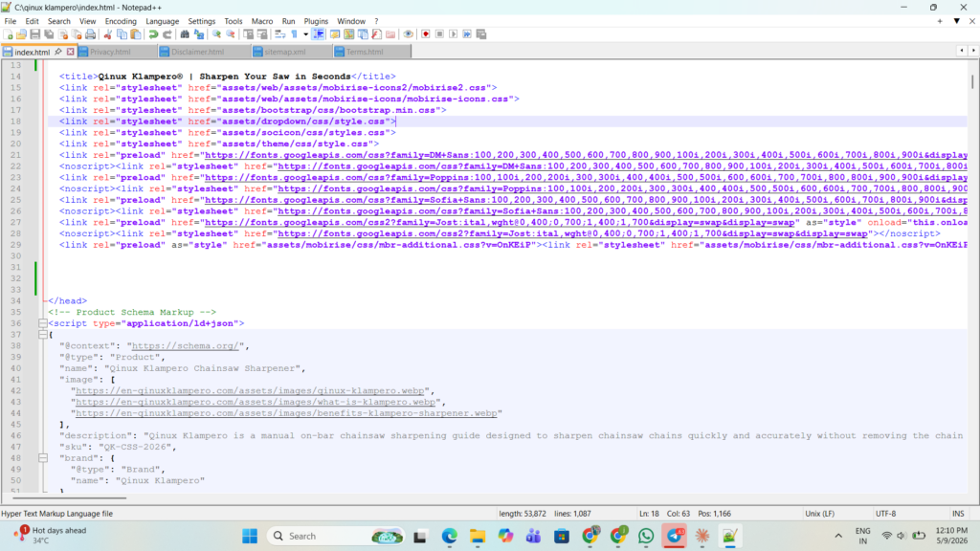Image resolution: width=980 pixels, height=551 pixels.
Task: Open Unix (LF) line ending selector
Action: coord(819,514)
